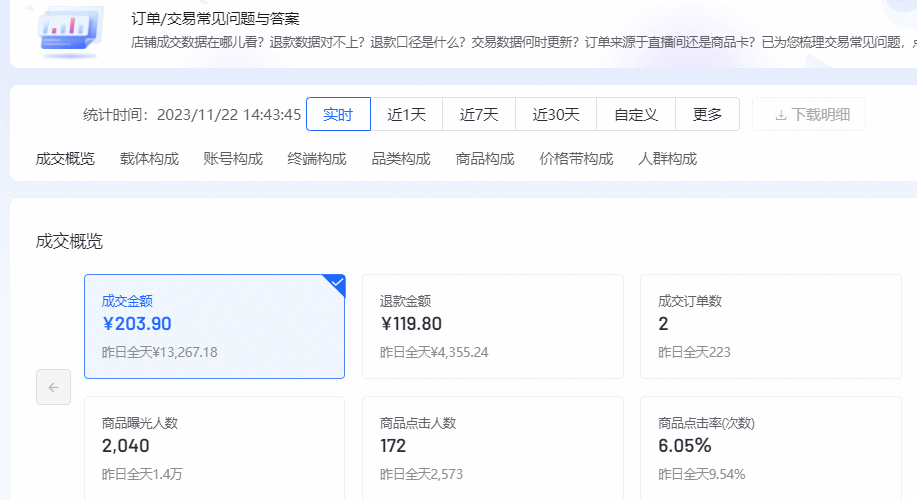
Task: Switch to the 账号构成 tab
Action: [233, 159]
